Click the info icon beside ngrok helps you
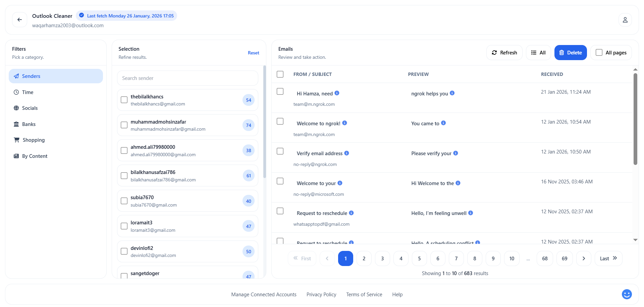644x307 pixels. [x=452, y=93]
